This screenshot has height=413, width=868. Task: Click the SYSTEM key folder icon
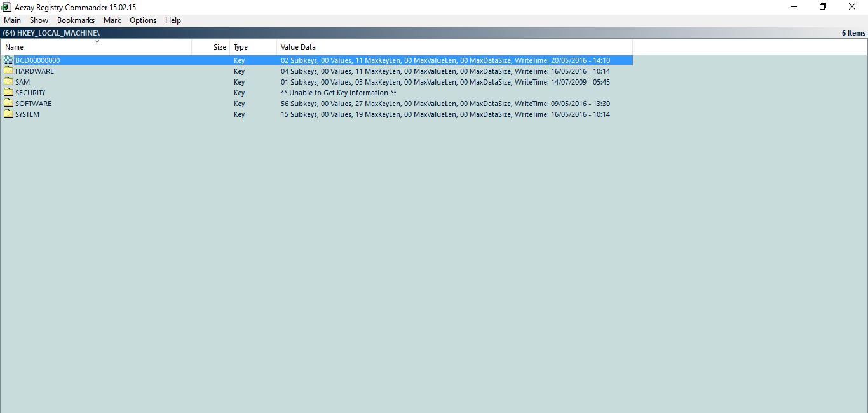[8, 114]
